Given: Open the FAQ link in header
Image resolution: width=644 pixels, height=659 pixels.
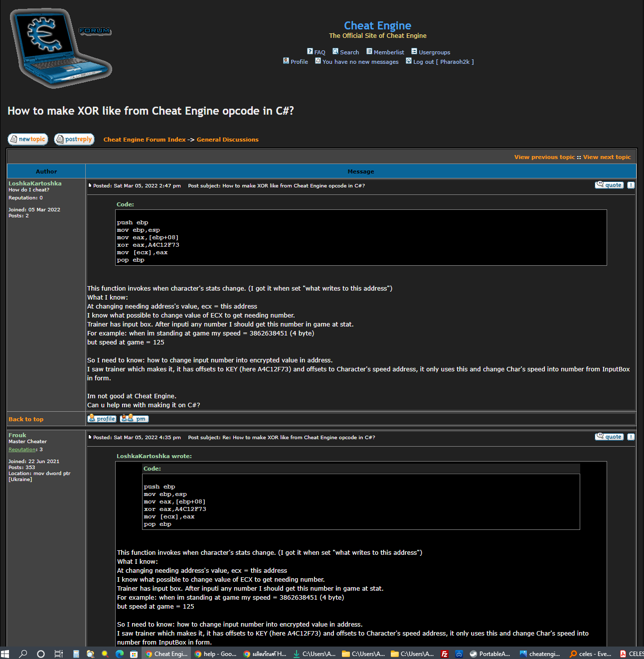Looking at the screenshot, I should 320,52.
